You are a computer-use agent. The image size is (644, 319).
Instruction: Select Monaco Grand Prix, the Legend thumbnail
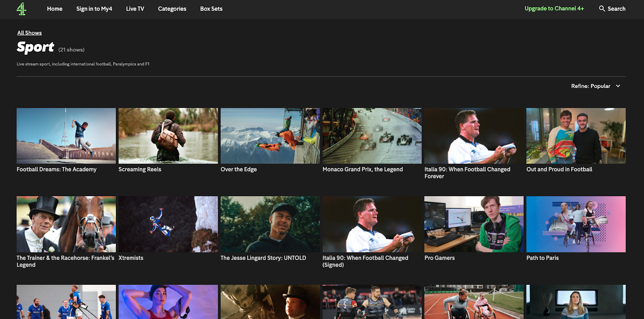[372, 136]
